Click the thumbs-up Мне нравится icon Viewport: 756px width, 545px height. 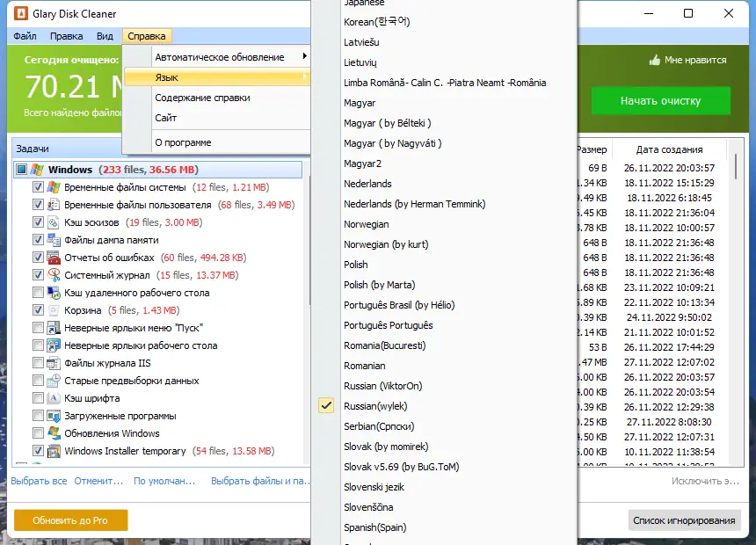[x=654, y=60]
